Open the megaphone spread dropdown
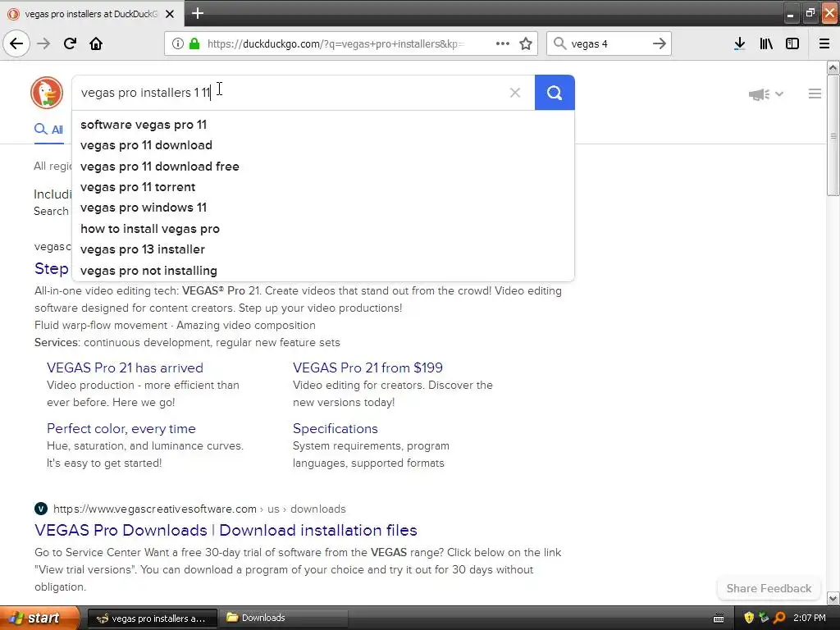This screenshot has width=840, height=630. tap(765, 94)
